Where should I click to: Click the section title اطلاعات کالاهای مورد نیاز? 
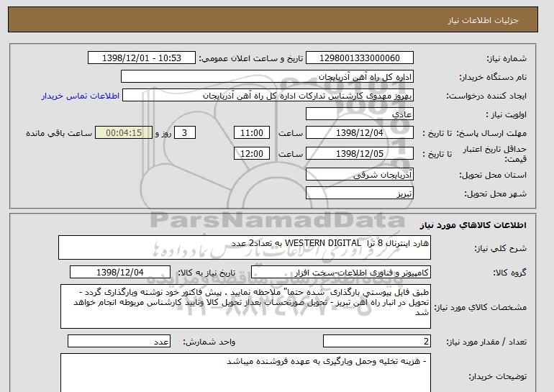[x=473, y=225]
